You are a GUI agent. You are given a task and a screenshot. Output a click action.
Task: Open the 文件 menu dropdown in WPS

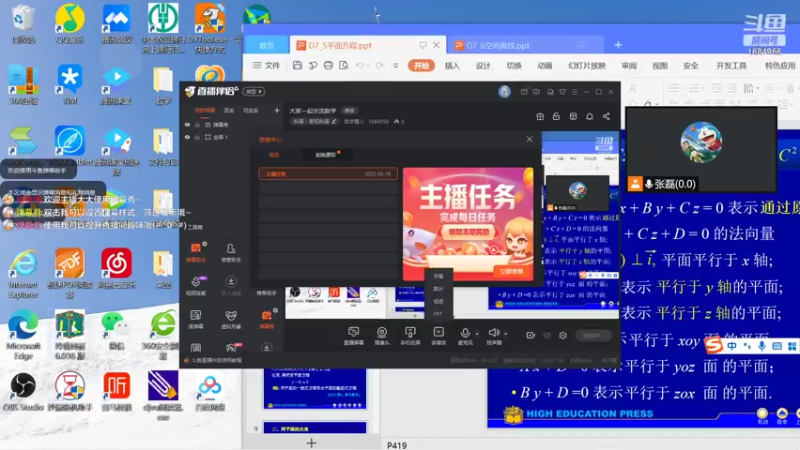(x=266, y=65)
